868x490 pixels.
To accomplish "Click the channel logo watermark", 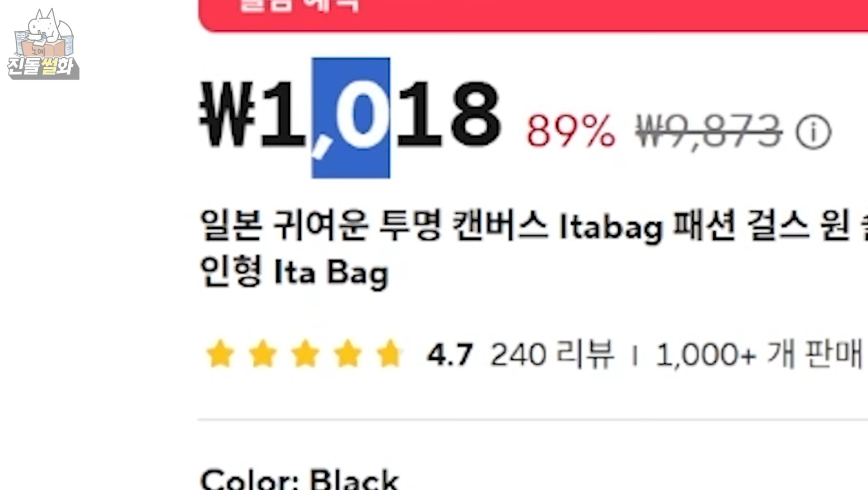I will coord(43,44).
